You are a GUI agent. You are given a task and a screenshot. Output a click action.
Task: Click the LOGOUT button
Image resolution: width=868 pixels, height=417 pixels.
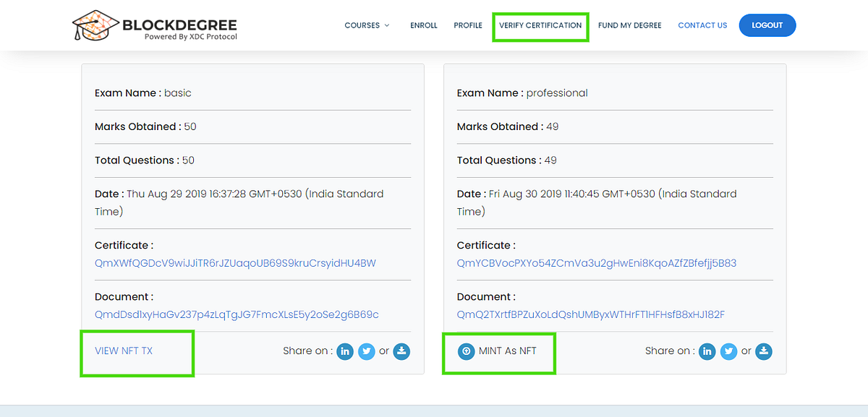(767, 25)
